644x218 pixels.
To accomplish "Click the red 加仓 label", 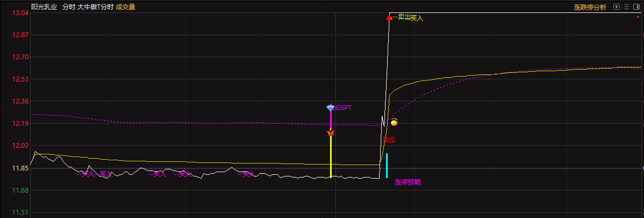I will point(389,140).
